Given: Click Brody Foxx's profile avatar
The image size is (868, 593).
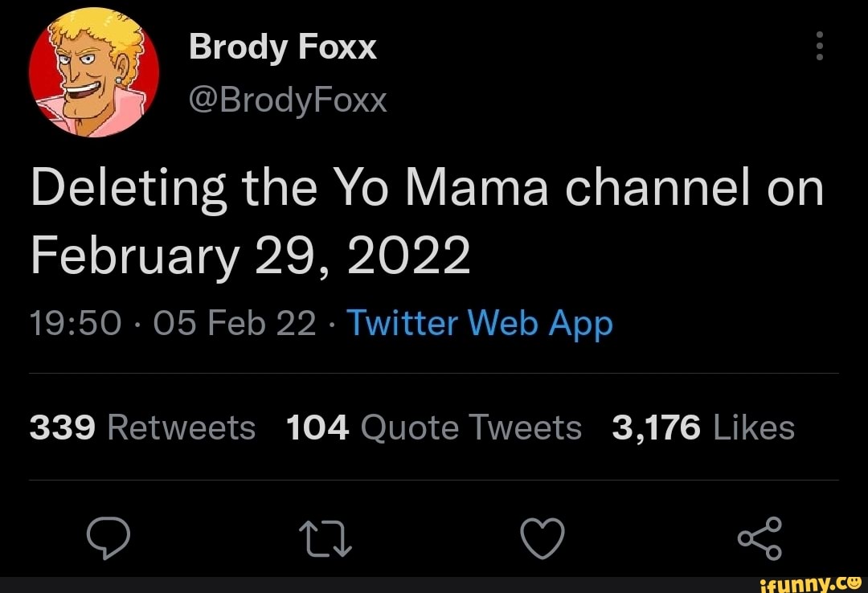Looking at the screenshot, I should tap(93, 74).
